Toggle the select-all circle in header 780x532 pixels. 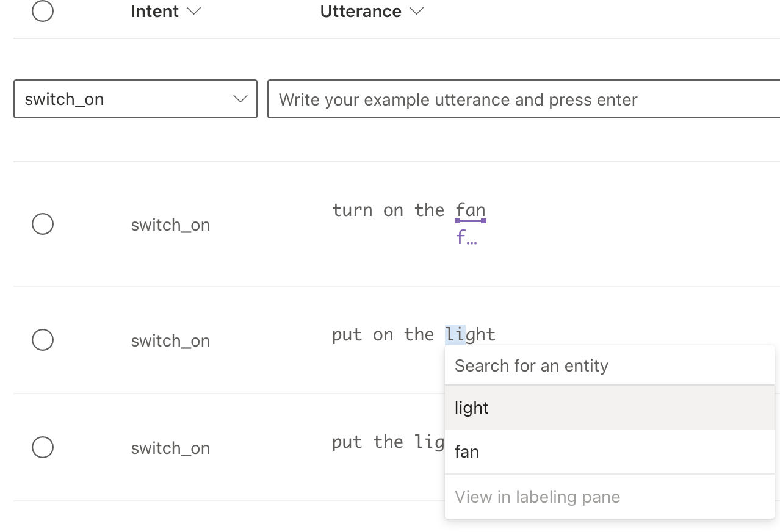(43, 11)
